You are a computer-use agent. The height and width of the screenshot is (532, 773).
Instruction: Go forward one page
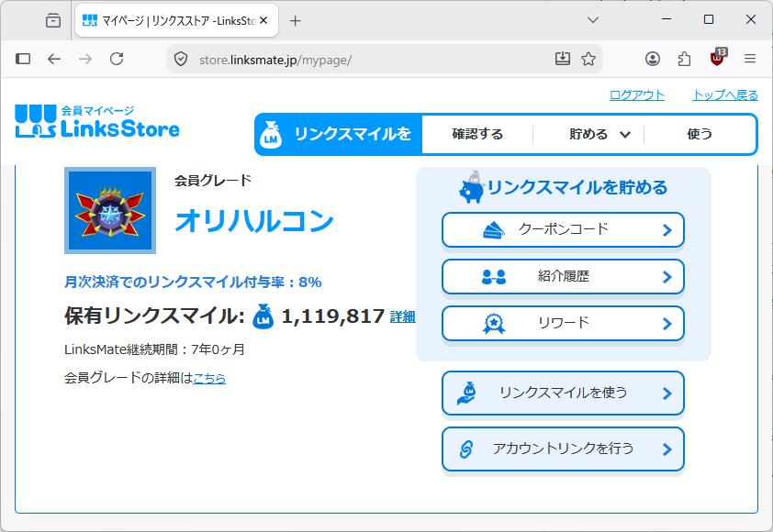[85, 59]
